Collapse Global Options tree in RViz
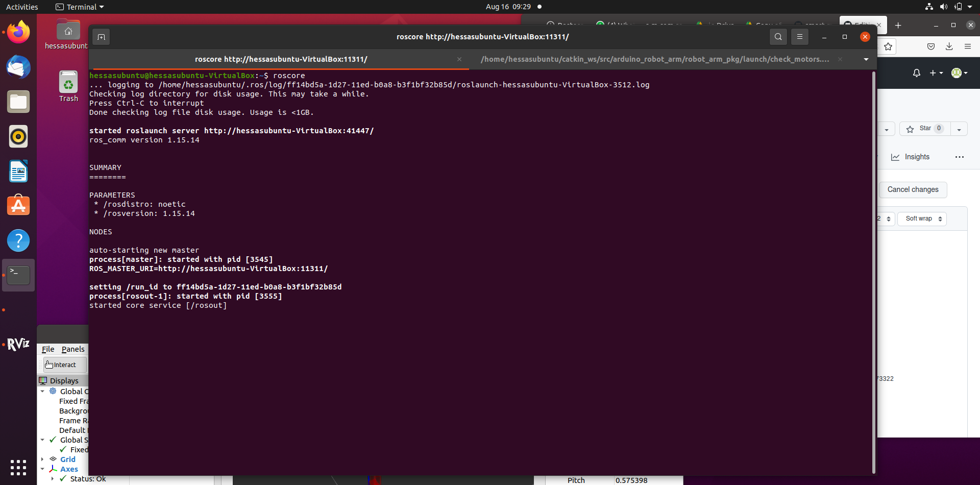Screen dimensions: 980x485 pyautogui.click(x=42, y=392)
